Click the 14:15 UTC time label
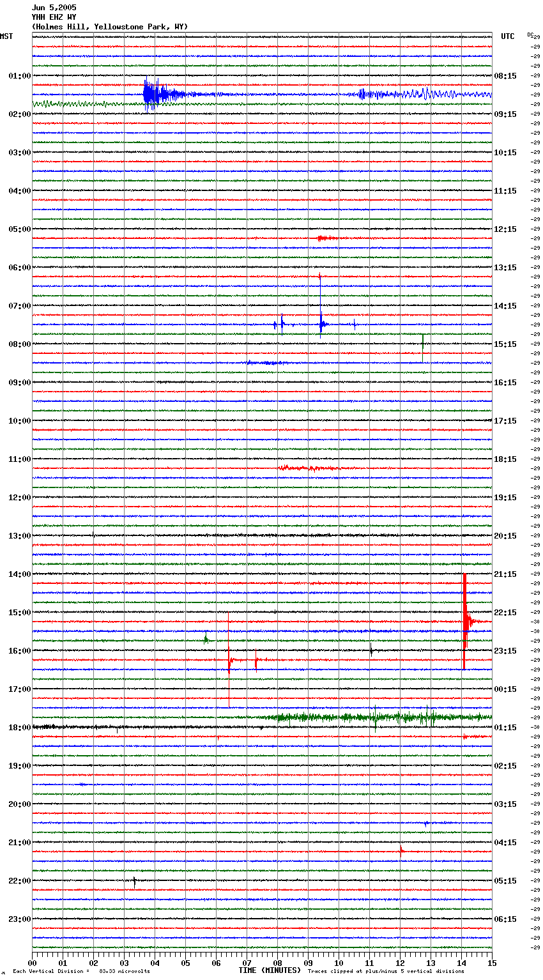 click(x=505, y=306)
